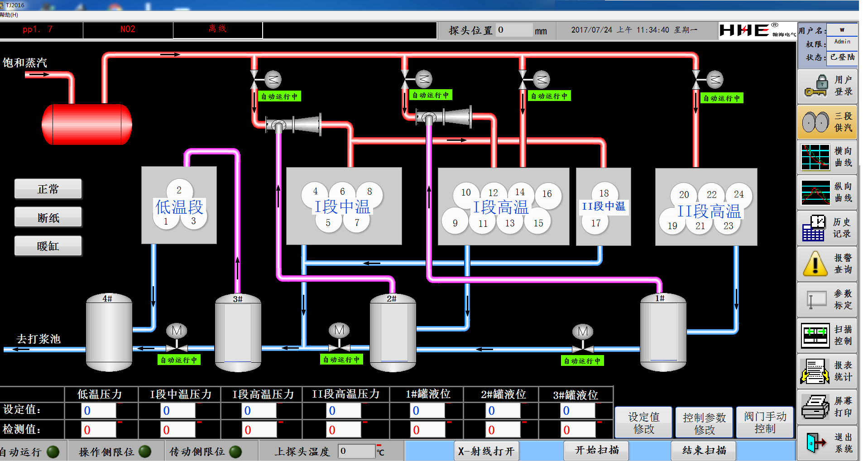Click 低温压力 detected value field
The image size is (868, 461).
pos(99,430)
